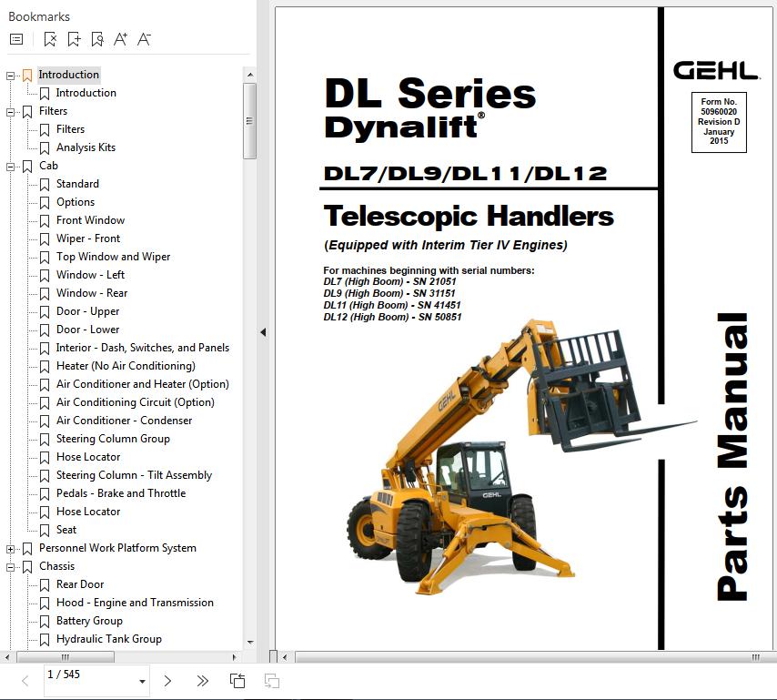Image resolution: width=777 pixels, height=700 pixels.
Task: Click the bookmarks horizontal scrollbar thumb
Action: 66,657
